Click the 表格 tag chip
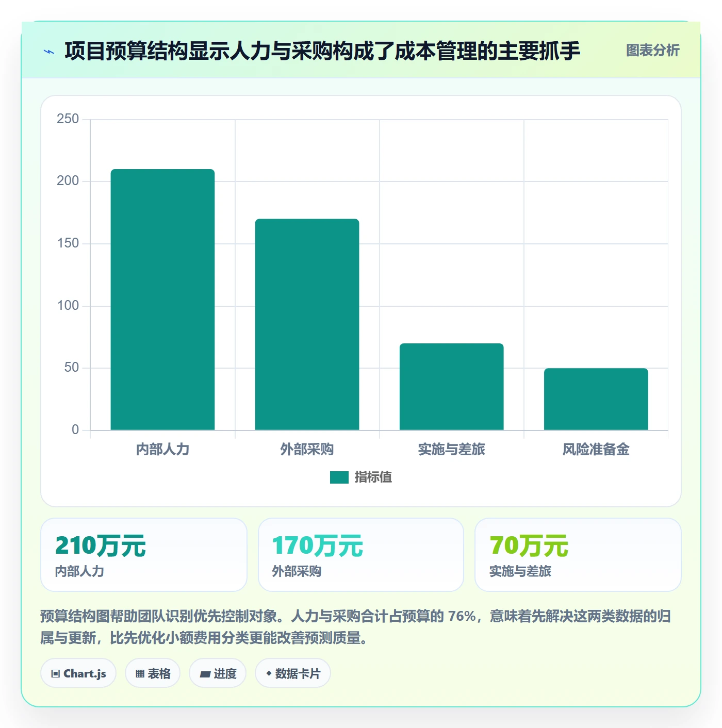This screenshot has height=728, width=722. [x=153, y=673]
